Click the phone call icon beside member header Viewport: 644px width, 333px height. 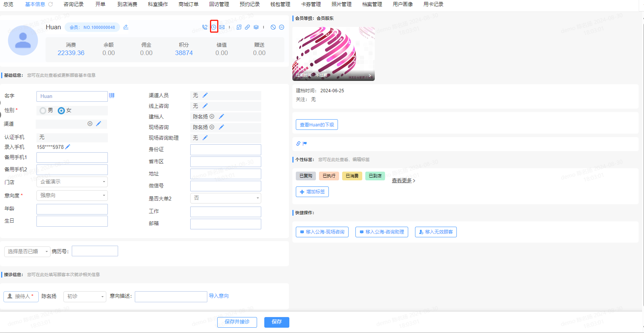point(205,27)
